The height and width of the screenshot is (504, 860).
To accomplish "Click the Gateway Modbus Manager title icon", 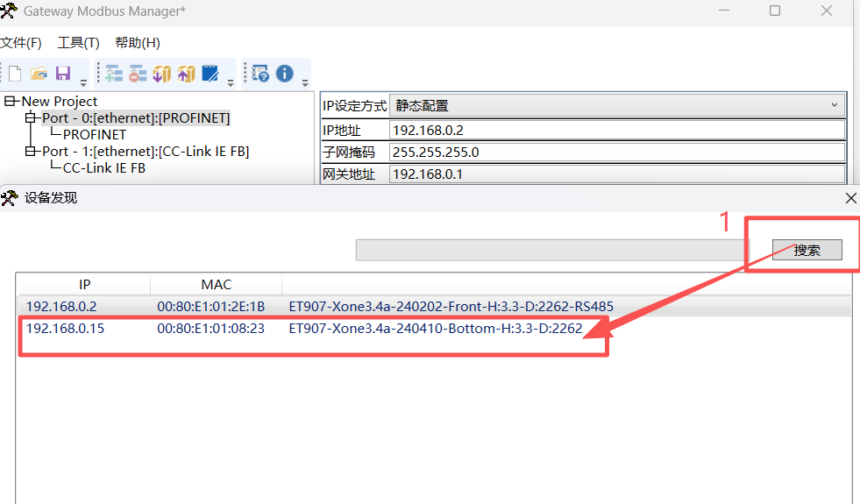I will (x=9, y=11).
